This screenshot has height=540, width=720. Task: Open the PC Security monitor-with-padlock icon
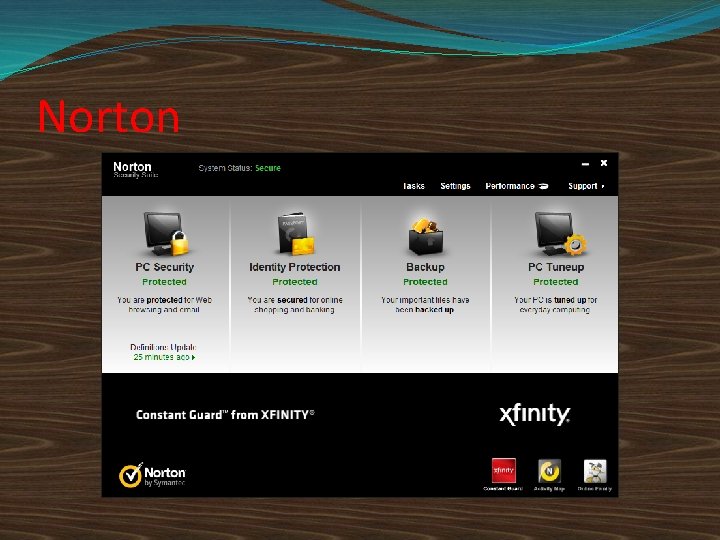(x=166, y=233)
